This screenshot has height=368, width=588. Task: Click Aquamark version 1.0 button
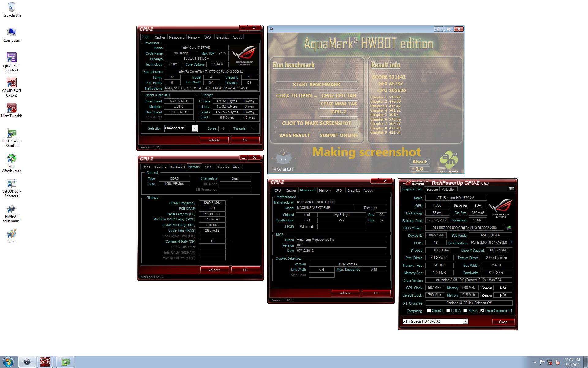click(419, 169)
